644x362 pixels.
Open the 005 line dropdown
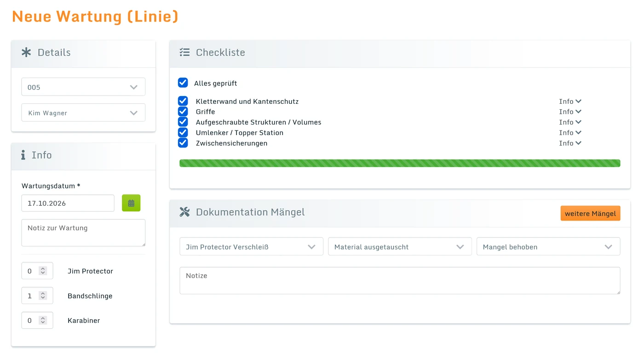click(x=83, y=87)
